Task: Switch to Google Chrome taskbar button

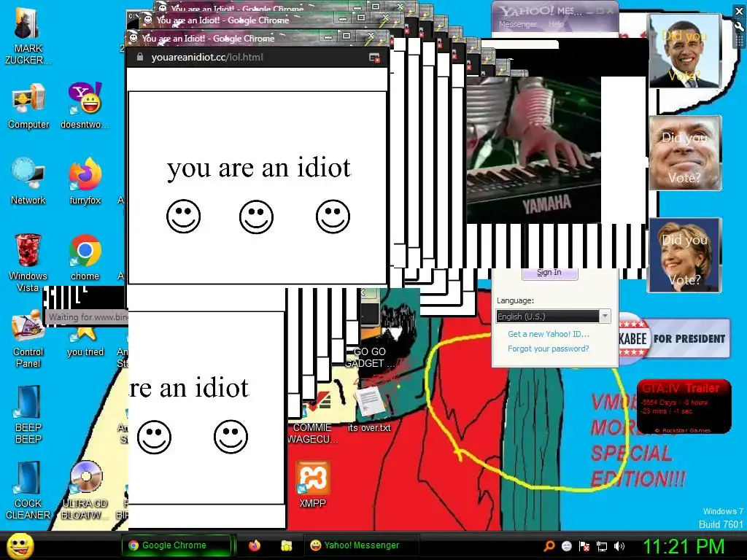Action: (x=176, y=545)
